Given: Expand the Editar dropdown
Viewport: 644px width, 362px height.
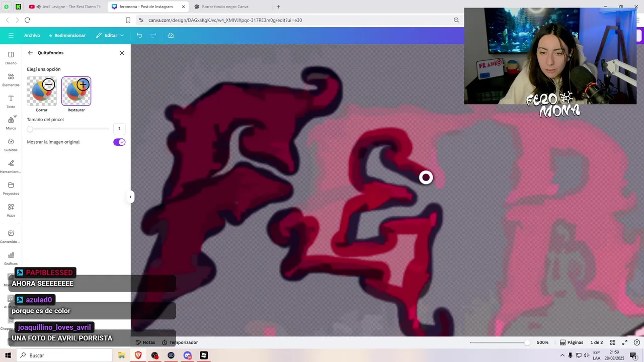Looking at the screenshot, I should (111, 36).
